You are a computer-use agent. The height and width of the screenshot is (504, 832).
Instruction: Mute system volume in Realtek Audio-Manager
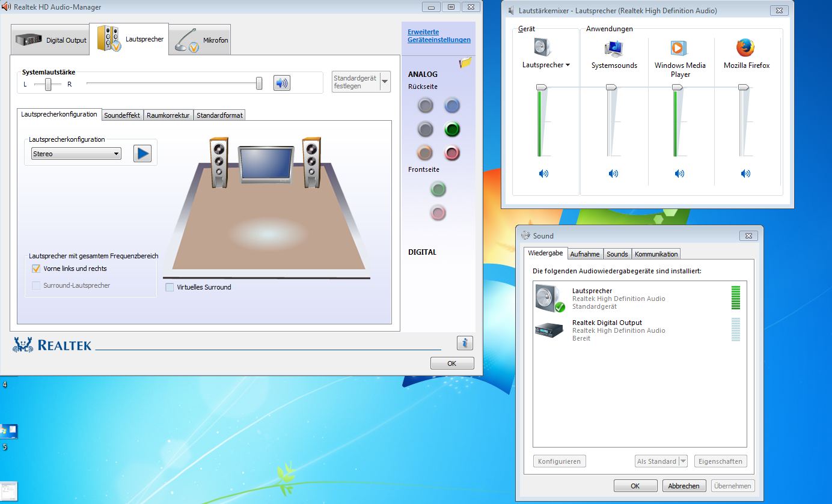pyautogui.click(x=281, y=83)
